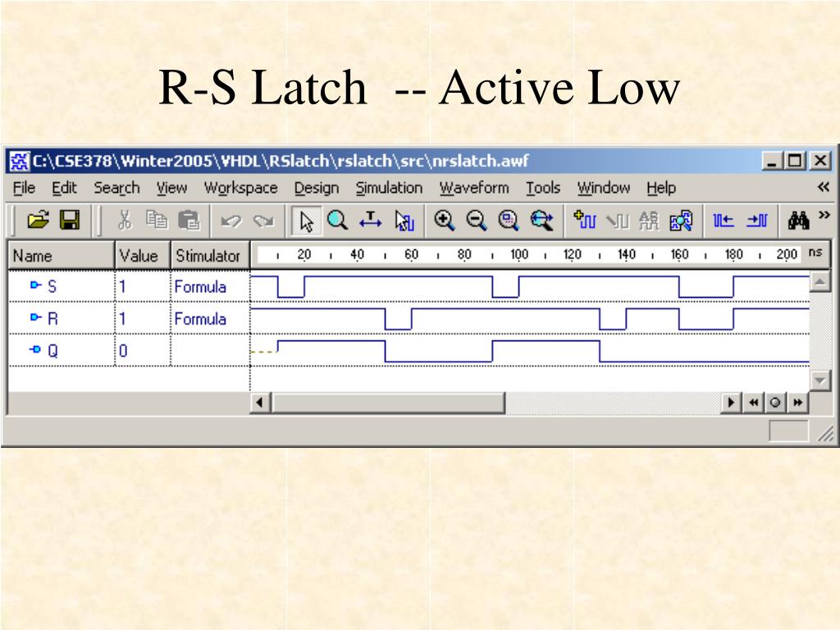
Task: Click the Stimulator column header
Action: [x=210, y=255]
